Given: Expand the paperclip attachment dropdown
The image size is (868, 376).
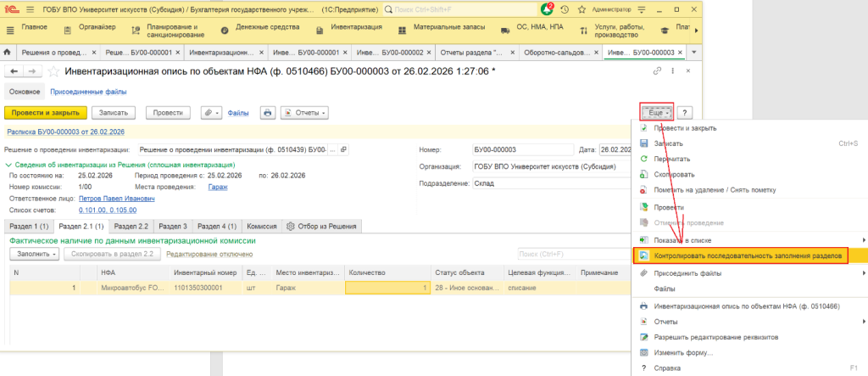Looking at the screenshot, I should click(x=211, y=112).
